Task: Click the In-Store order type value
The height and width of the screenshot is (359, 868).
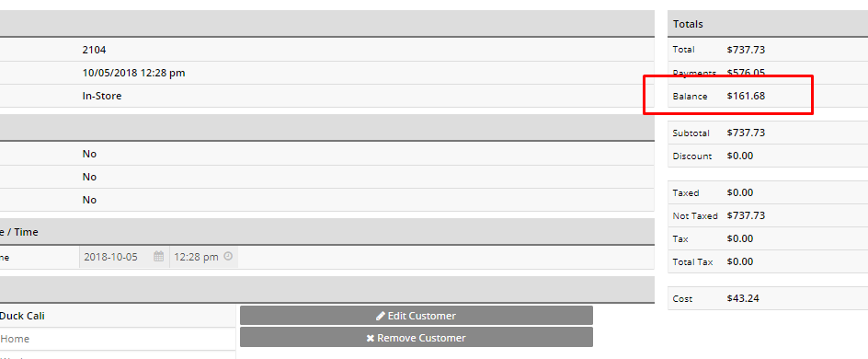Action: tap(102, 96)
